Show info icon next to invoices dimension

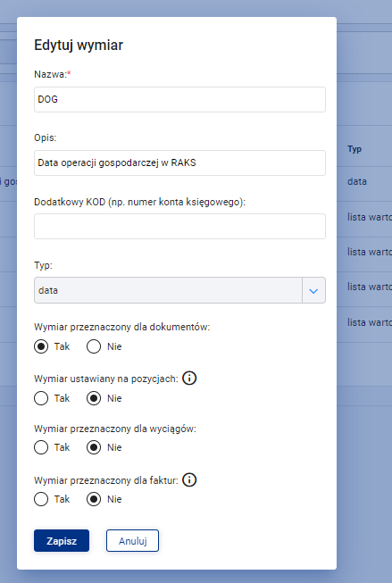189,480
